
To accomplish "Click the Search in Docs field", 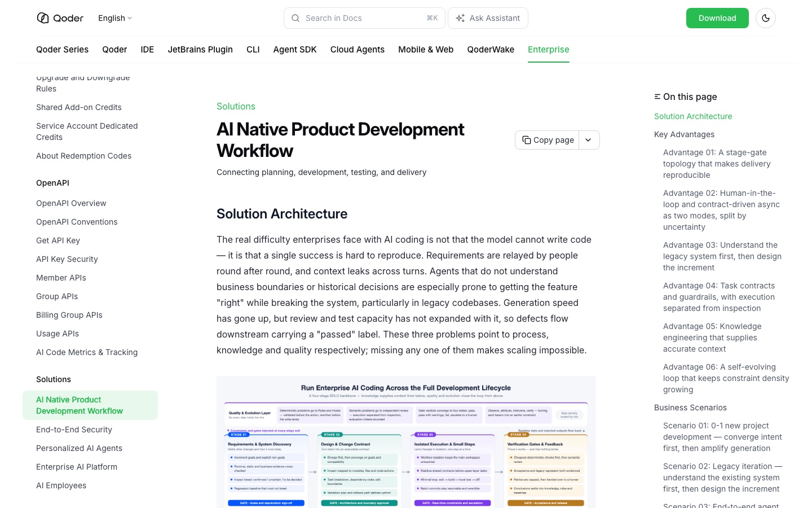I will point(364,18).
